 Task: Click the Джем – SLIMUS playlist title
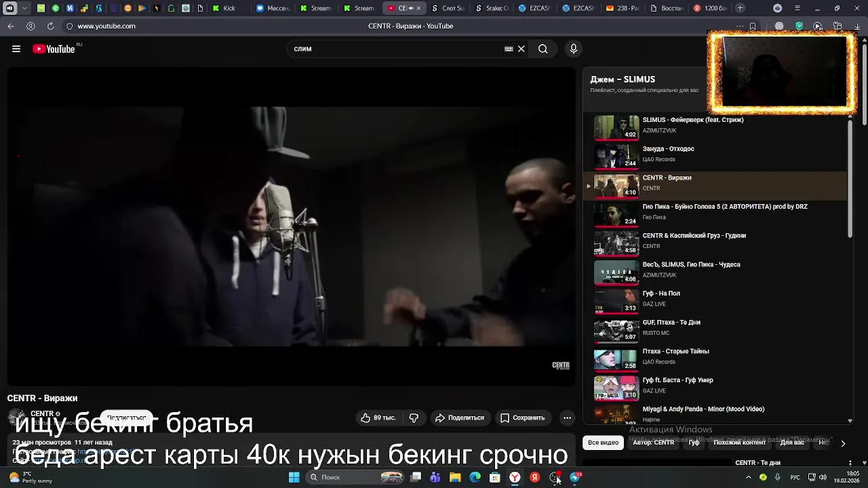click(622, 79)
